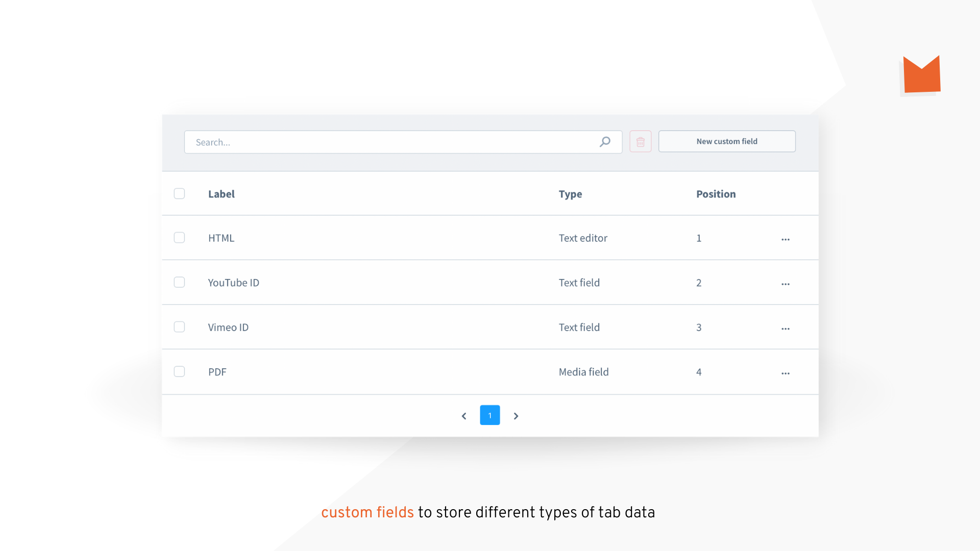Sort by the Type column header

pyautogui.click(x=570, y=194)
